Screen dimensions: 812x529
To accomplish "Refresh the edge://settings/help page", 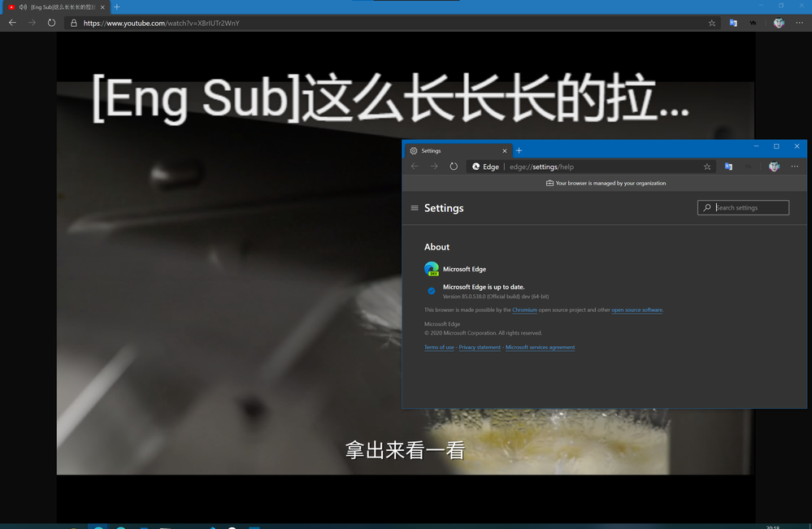I will 454,167.
